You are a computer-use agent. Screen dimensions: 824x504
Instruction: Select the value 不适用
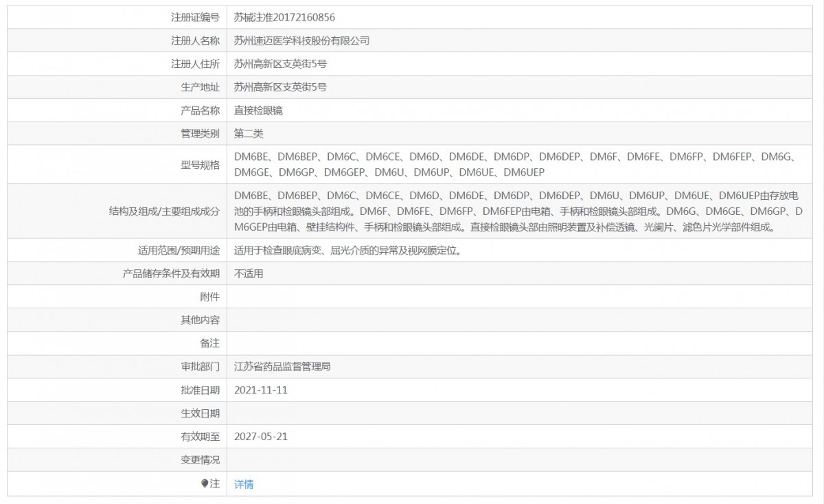[x=249, y=273]
